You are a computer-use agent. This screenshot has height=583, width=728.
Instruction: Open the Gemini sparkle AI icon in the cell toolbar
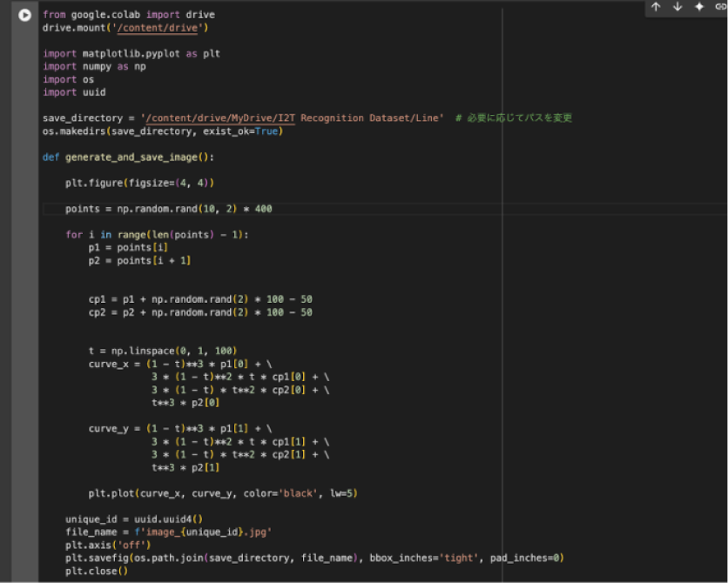point(699,6)
